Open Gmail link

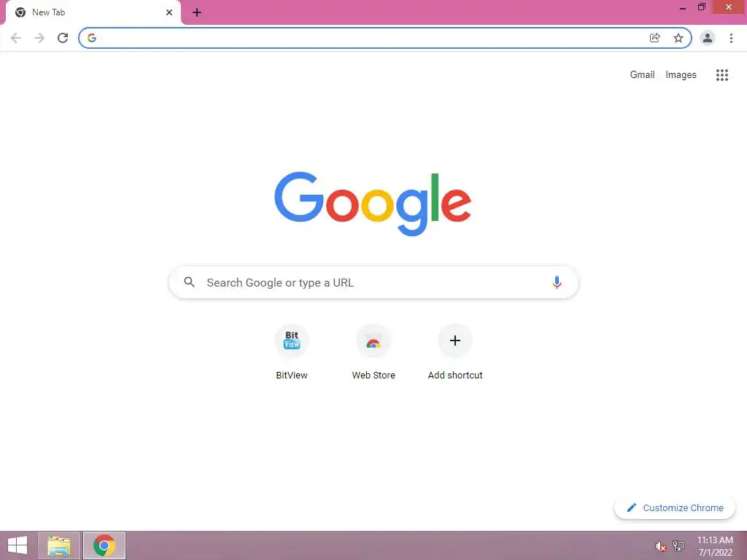click(x=642, y=75)
